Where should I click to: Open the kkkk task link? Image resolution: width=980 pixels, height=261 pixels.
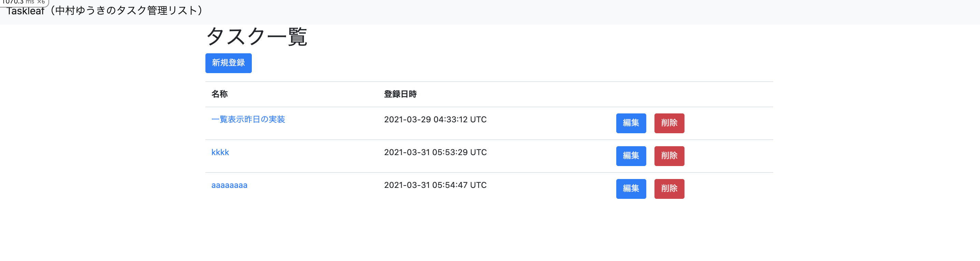click(220, 152)
